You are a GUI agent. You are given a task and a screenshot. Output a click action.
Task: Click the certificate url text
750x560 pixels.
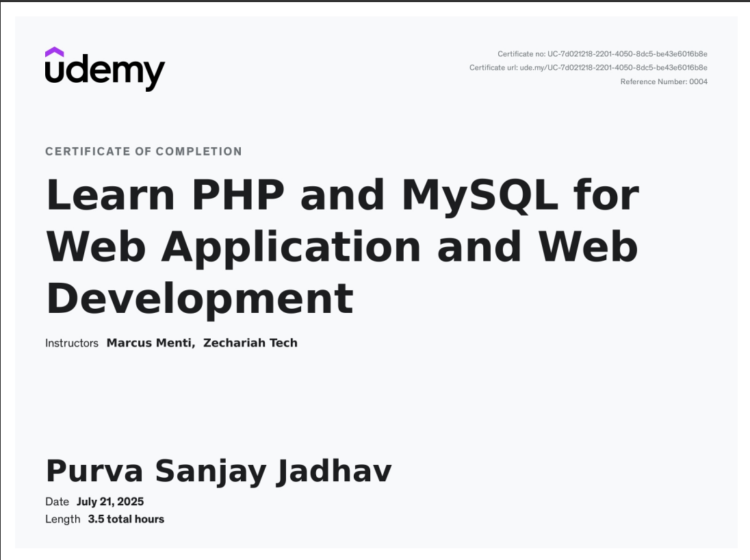point(589,68)
